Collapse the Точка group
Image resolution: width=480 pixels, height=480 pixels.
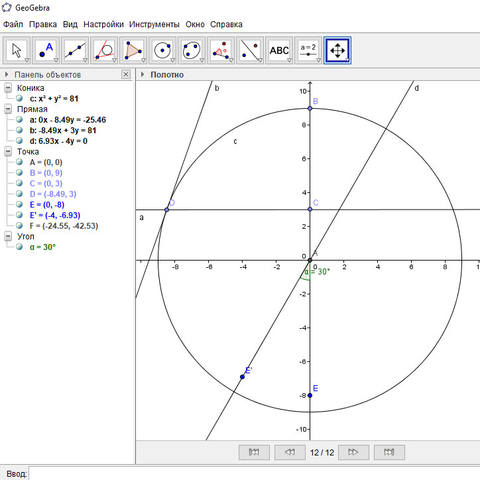[8, 152]
